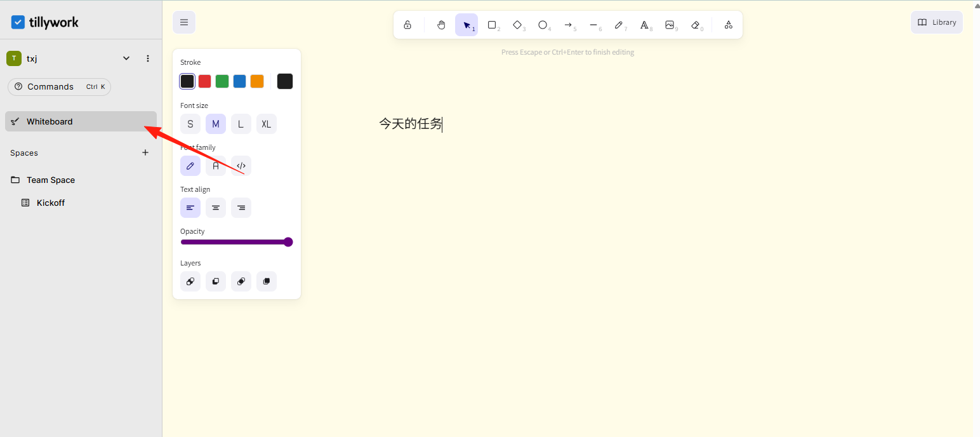
Task: Expand the txj workspace dropdown
Action: 126,58
